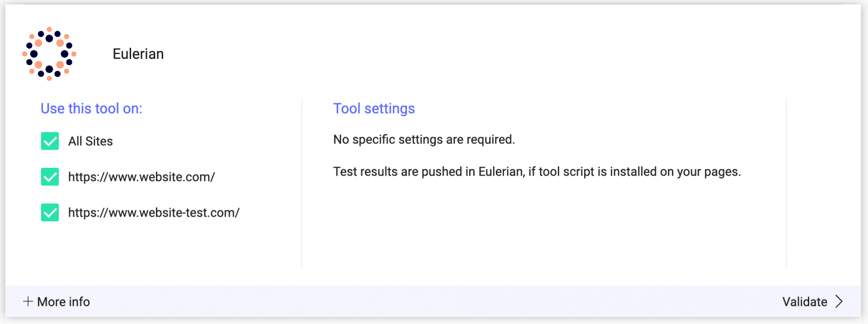Screen dimensions: 868x324
Task: Toggle the https://www.website-test.com/ checkbox
Action: 50,213
